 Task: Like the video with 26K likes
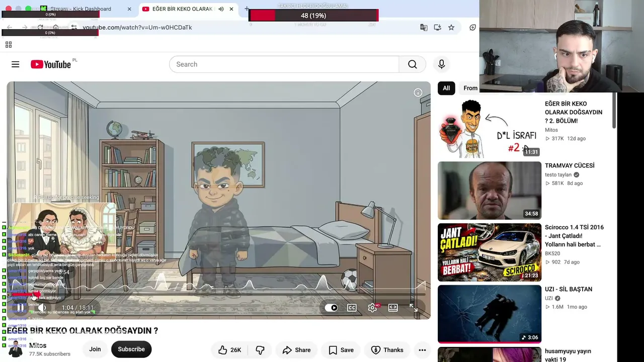point(229,350)
